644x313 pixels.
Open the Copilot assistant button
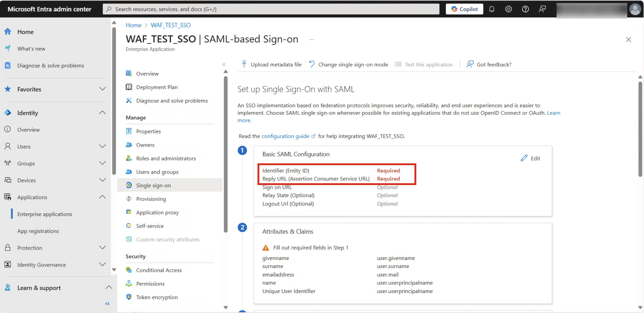pyautogui.click(x=464, y=9)
